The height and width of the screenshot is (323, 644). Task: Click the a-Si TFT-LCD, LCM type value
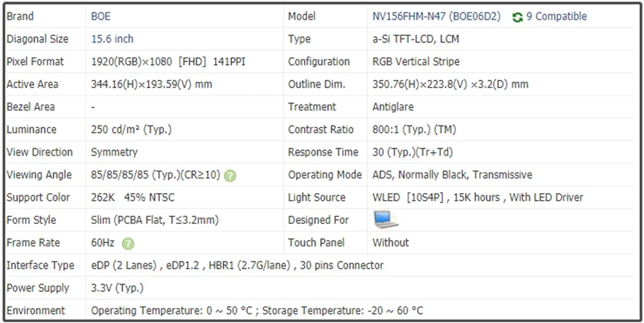coord(415,39)
